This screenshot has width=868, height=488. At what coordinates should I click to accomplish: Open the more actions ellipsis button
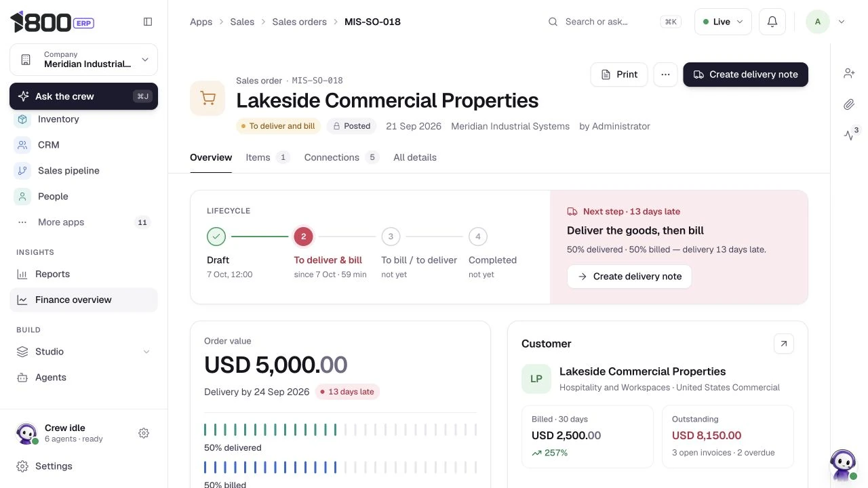pyautogui.click(x=665, y=75)
